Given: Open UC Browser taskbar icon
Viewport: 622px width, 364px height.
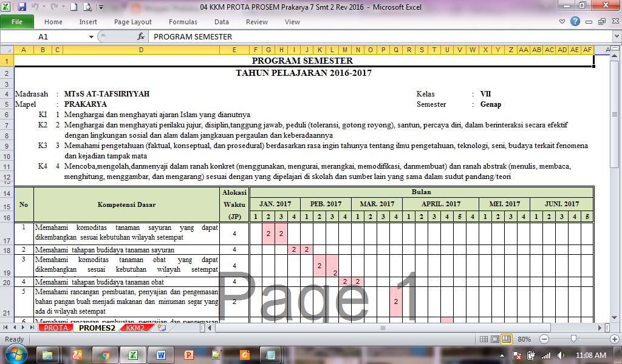Looking at the screenshot, I should [77, 355].
